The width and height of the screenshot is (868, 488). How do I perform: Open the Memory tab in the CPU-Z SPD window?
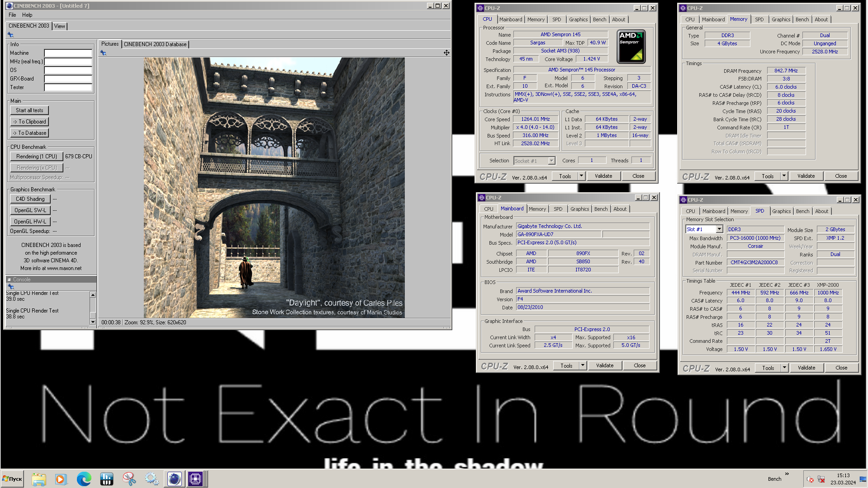click(x=739, y=211)
